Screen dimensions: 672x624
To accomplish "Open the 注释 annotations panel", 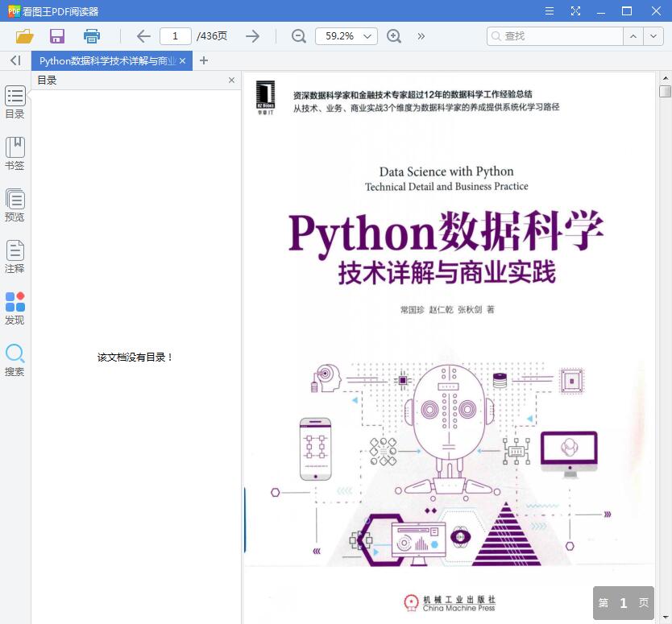I will [15, 257].
